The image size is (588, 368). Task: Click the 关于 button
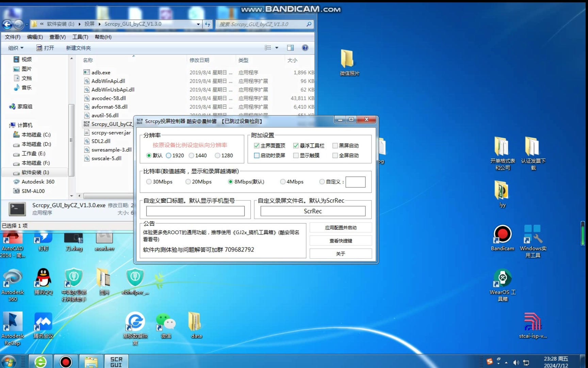341,254
